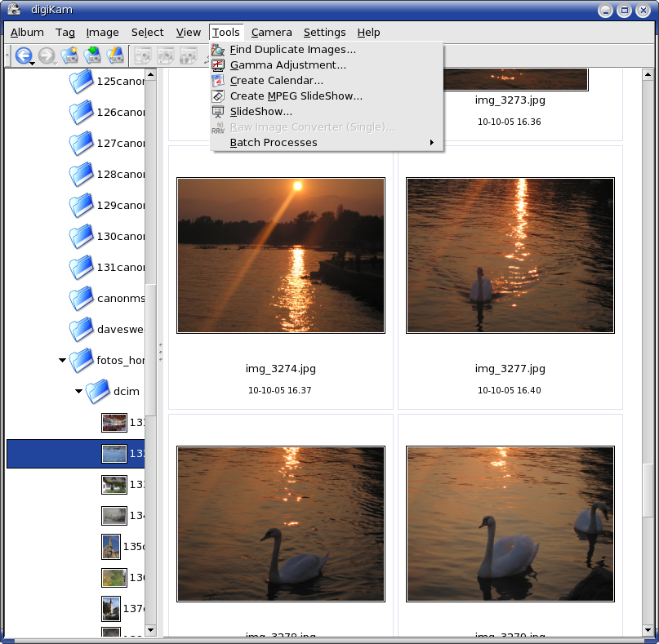The image size is (659, 644).
Task: Click the img_3273.jpg file name label
Action: (x=510, y=100)
